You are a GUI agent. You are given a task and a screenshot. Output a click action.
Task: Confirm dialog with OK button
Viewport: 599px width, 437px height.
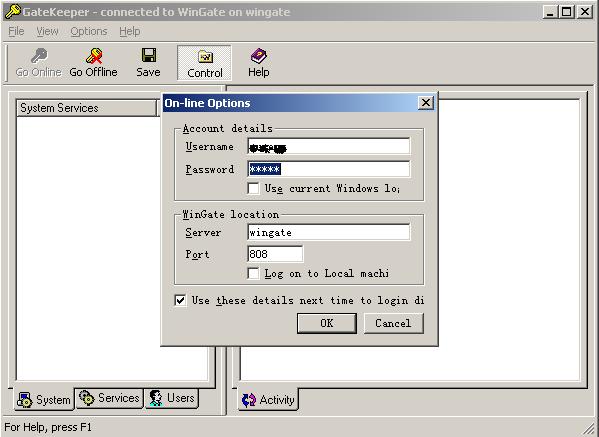point(327,323)
